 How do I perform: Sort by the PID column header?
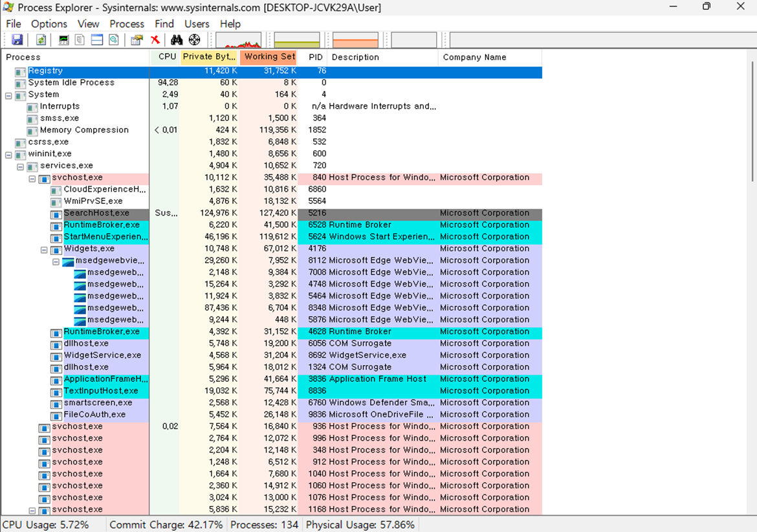point(313,57)
